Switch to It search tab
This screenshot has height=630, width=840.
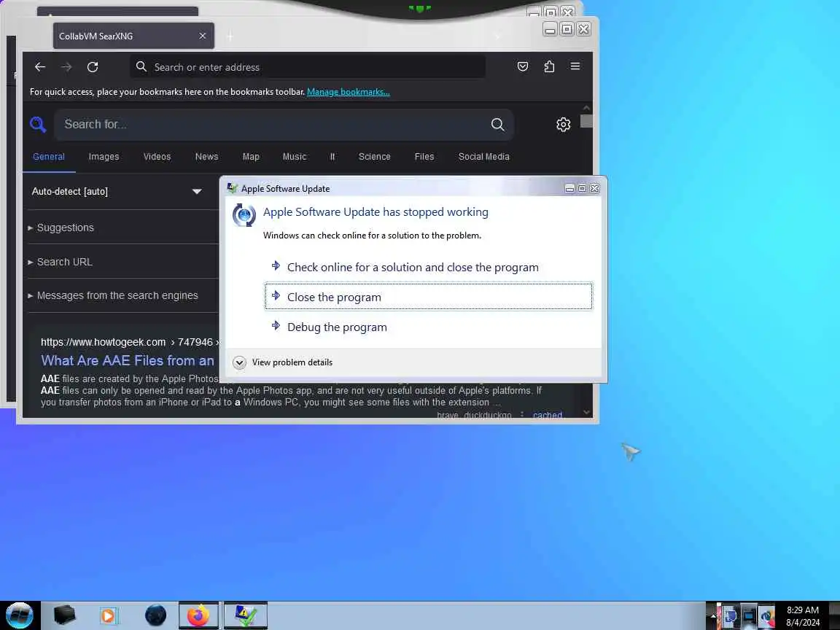(332, 157)
